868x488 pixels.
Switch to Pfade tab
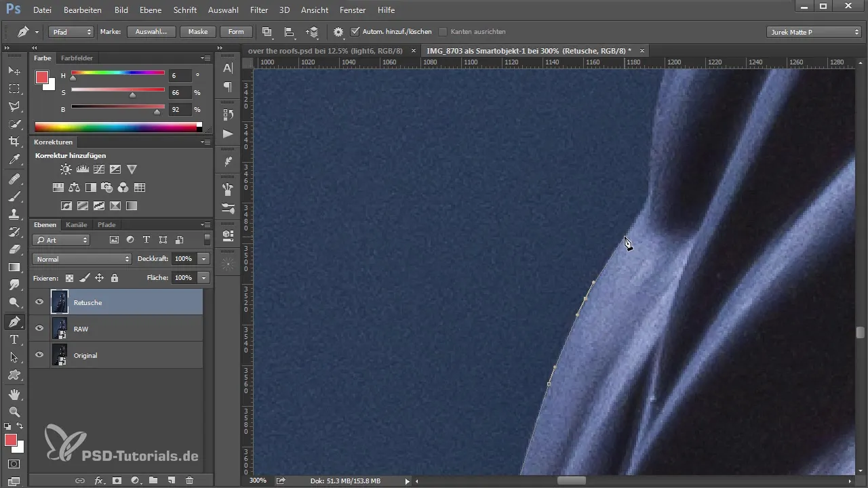[x=106, y=224]
